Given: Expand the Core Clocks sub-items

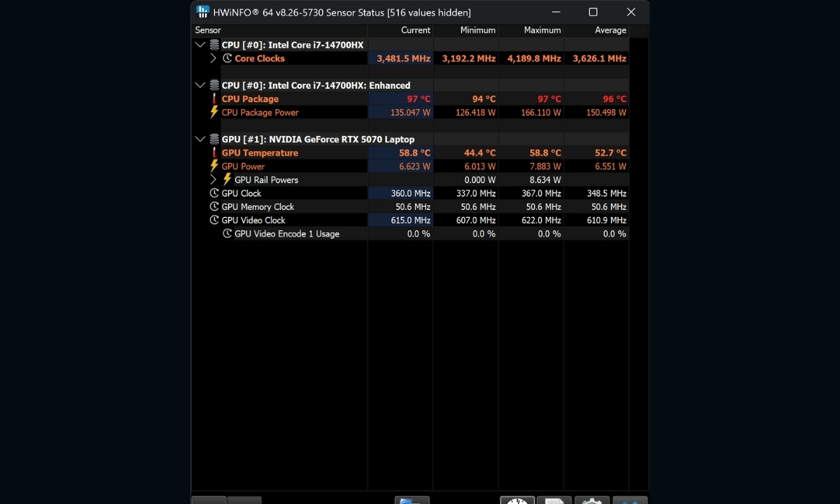Looking at the screenshot, I should point(213,58).
